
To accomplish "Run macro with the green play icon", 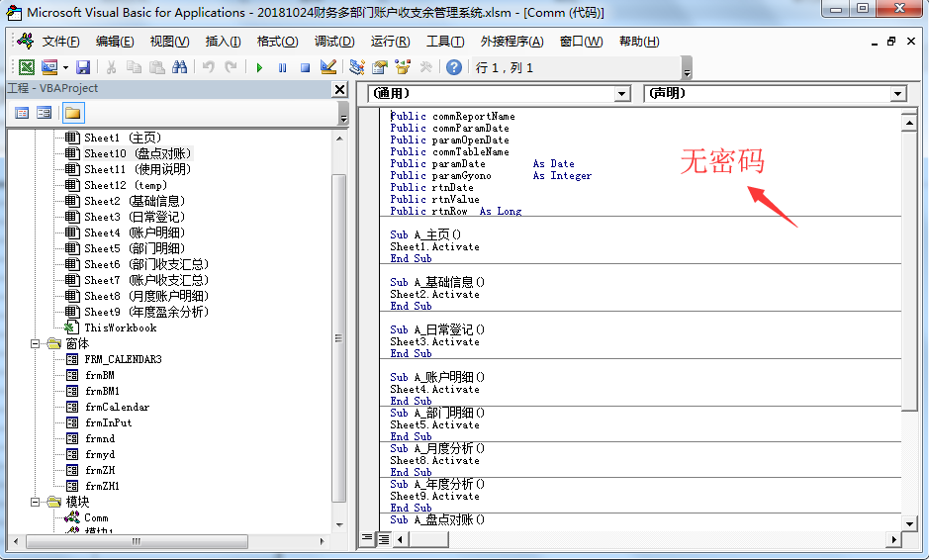I will (259, 67).
